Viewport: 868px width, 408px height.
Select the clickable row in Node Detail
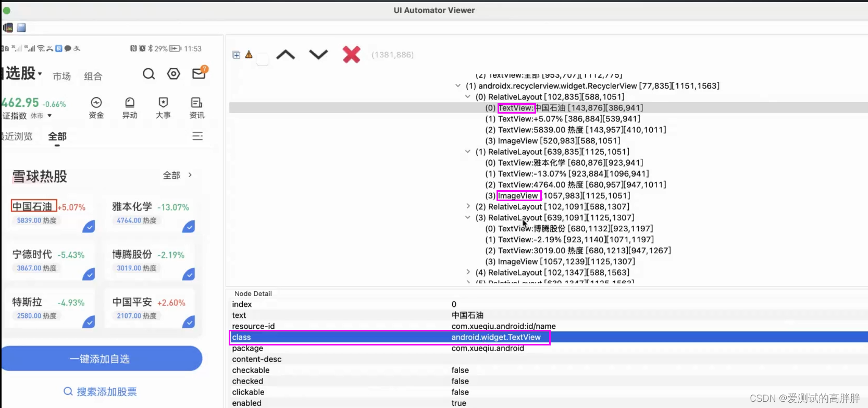tap(549, 392)
